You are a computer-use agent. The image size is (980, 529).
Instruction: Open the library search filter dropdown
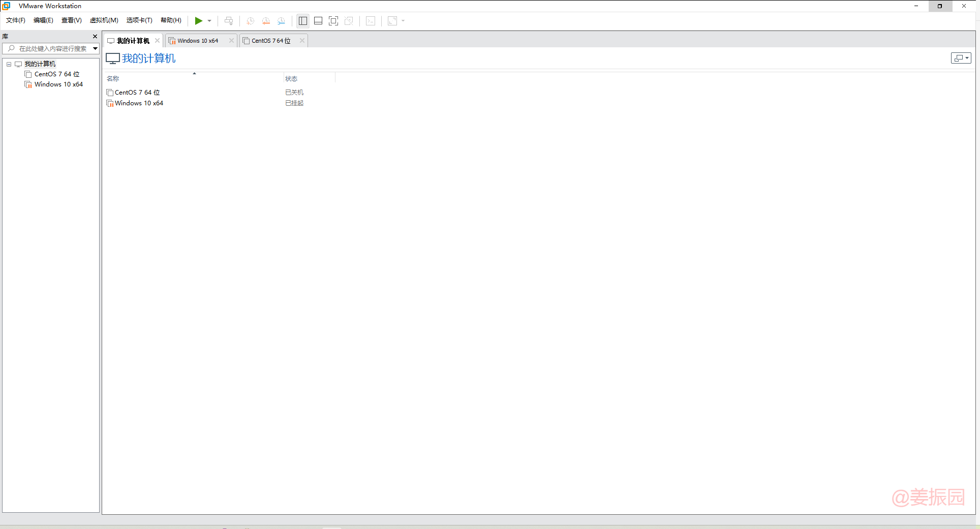pyautogui.click(x=95, y=48)
